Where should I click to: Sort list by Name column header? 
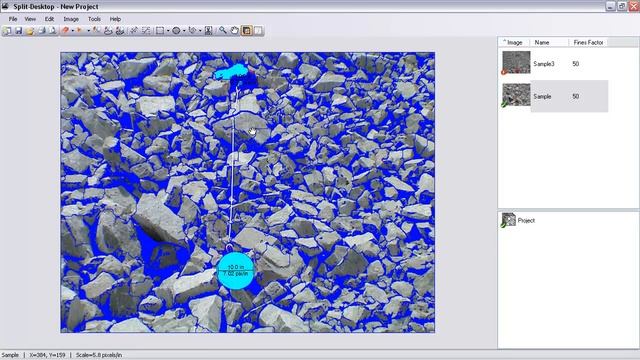click(549, 42)
